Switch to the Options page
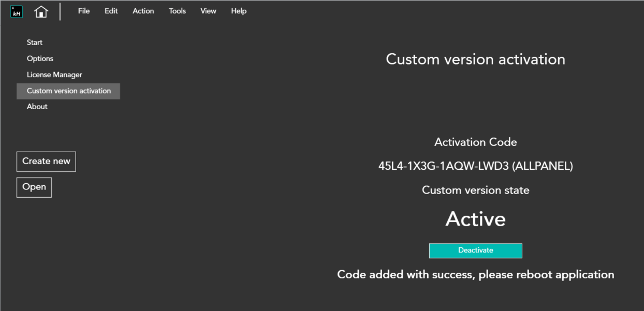The height and width of the screenshot is (311, 644). (x=40, y=58)
